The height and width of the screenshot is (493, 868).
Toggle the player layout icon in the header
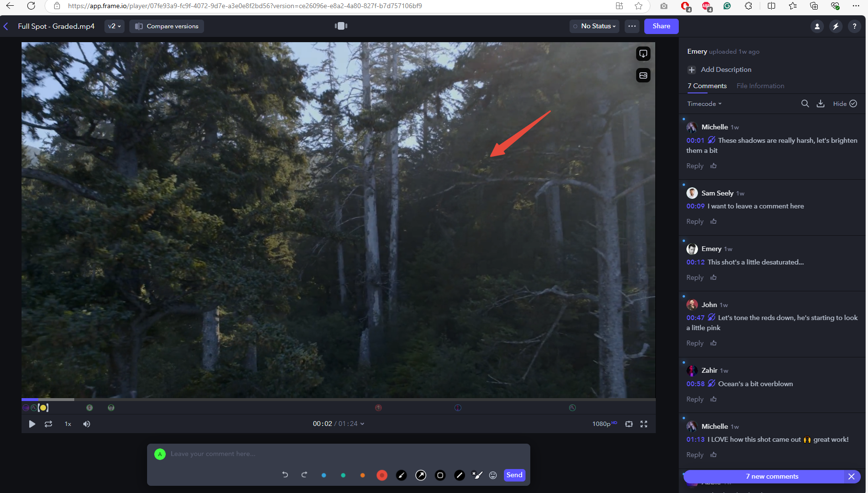point(341,26)
